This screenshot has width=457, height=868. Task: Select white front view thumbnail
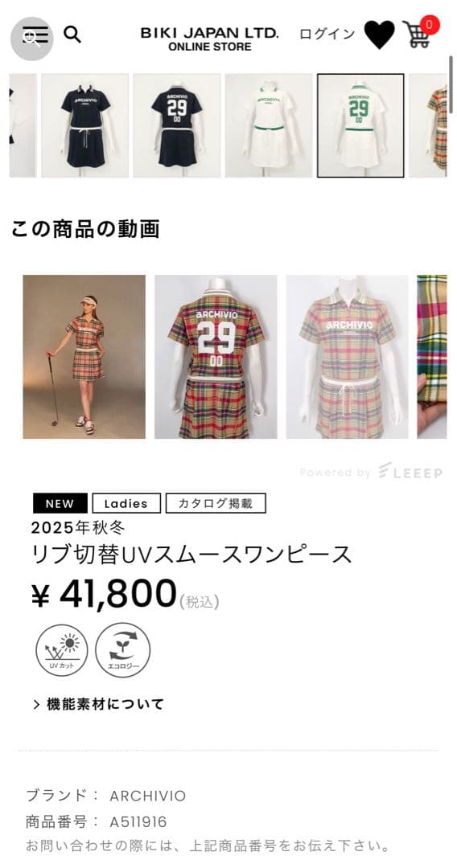click(x=269, y=125)
